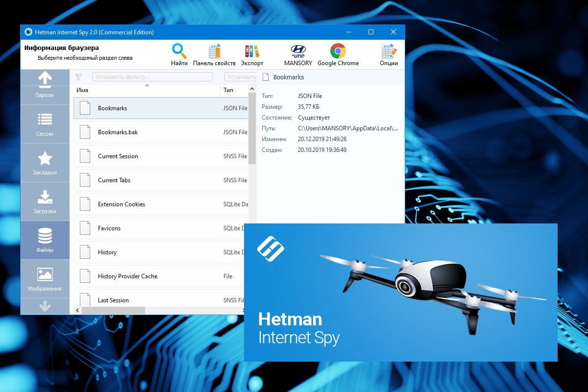Click SNSS File type cell of Current Tabs

[x=235, y=180]
